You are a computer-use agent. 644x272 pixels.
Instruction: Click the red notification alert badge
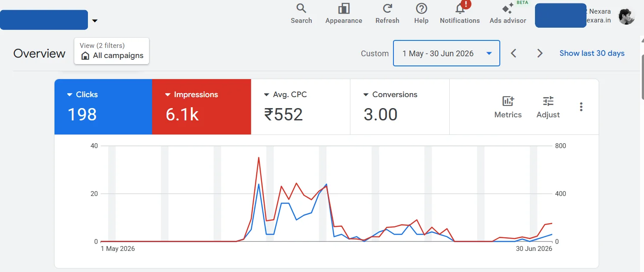[x=466, y=4]
